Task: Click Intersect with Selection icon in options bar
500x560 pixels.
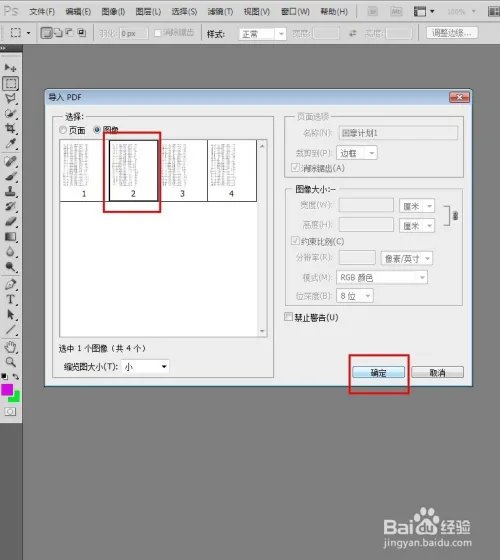Action: click(x=82, y=33)
